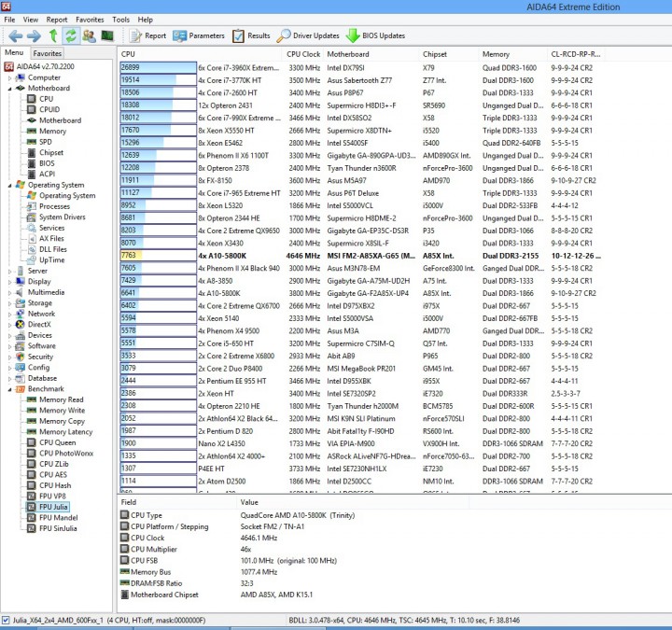The height and width of the screenshot is (630, 672).
Task: Select the 19514 score bar
Action: (158, 79)
